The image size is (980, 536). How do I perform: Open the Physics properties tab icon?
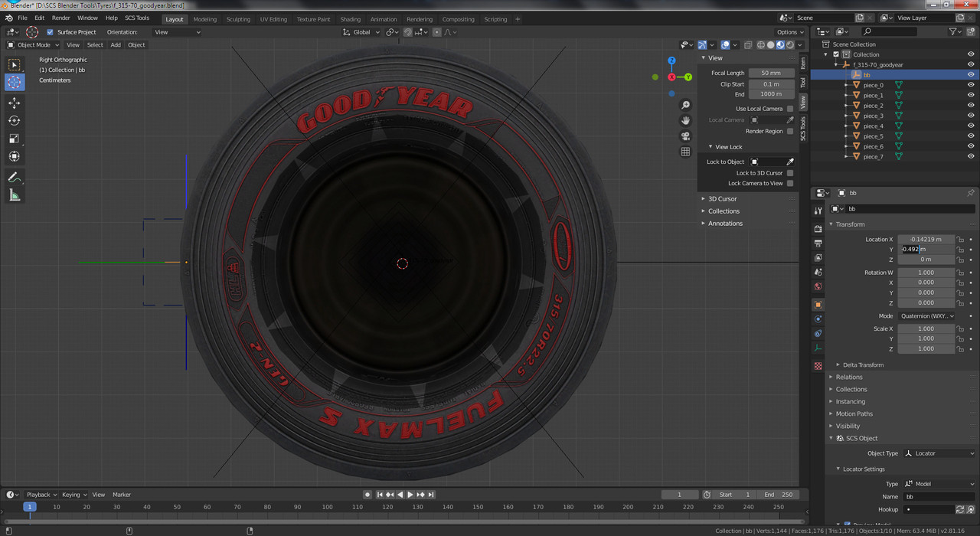coord(818,319)
